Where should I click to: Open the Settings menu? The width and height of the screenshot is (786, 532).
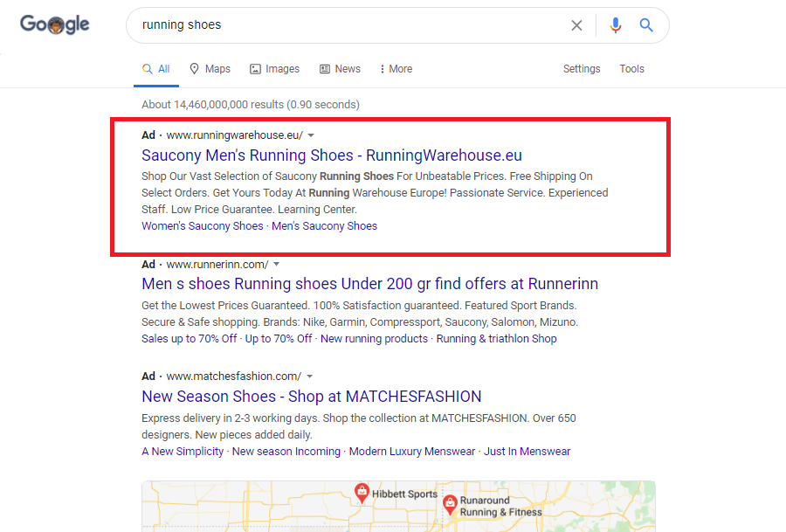[582, 69]
